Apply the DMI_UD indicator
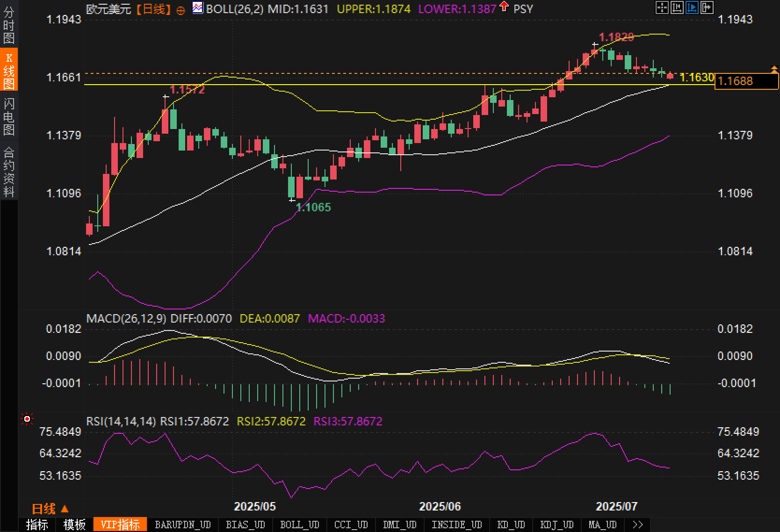The height and width of the screenshot is (532, 780). tap(400, 525)
